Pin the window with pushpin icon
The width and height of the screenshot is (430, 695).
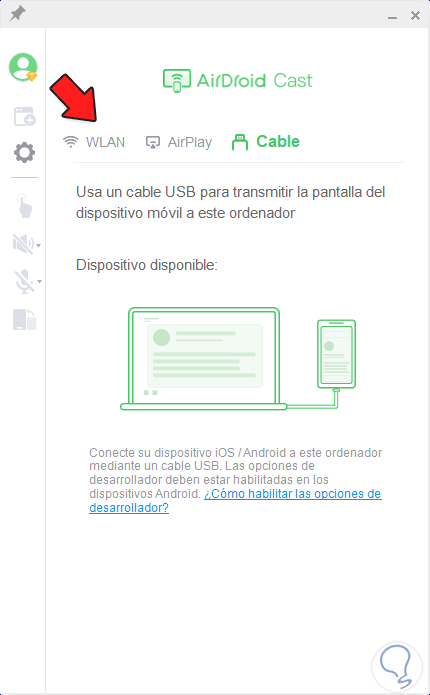pos(17,14)
